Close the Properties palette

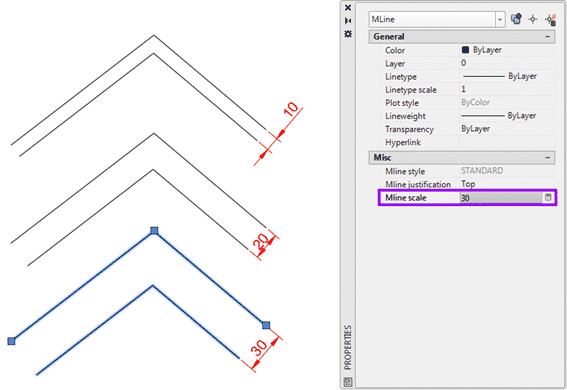point(348,8)
